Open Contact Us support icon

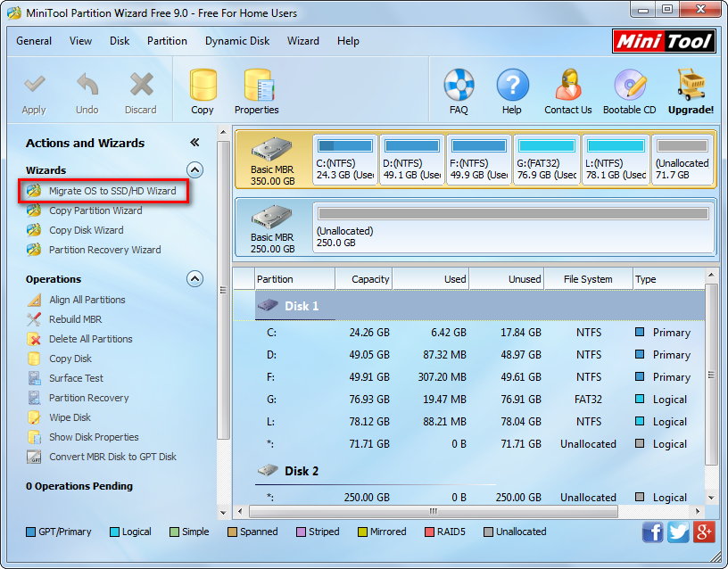pyautogui.click(x=568, y=85)
